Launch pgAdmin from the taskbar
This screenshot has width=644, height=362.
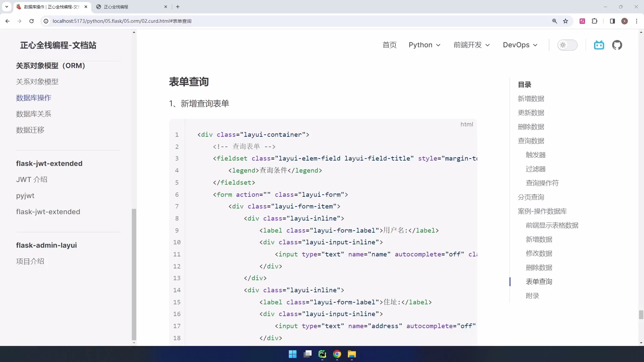[322, 354]
